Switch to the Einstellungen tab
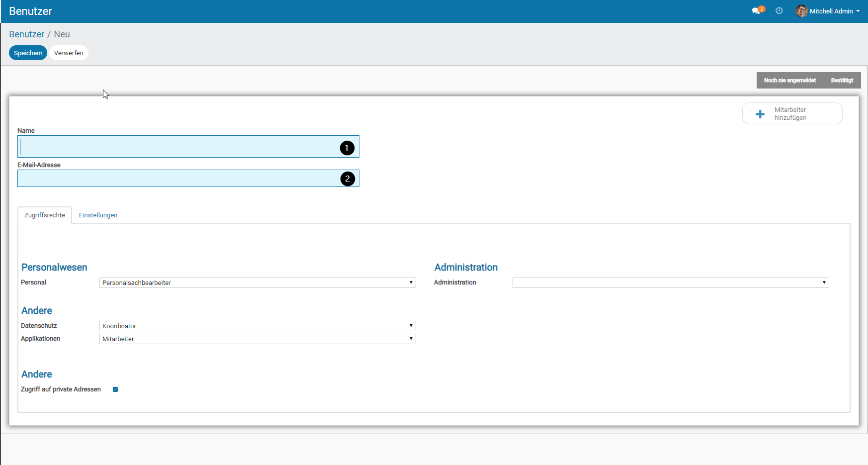The image size is (868, 465). pos(98,215)
